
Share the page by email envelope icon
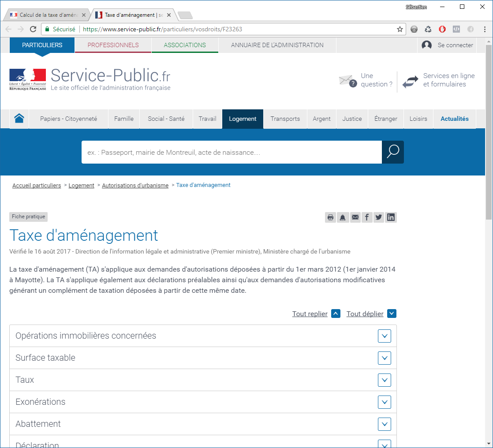point(355,217)
